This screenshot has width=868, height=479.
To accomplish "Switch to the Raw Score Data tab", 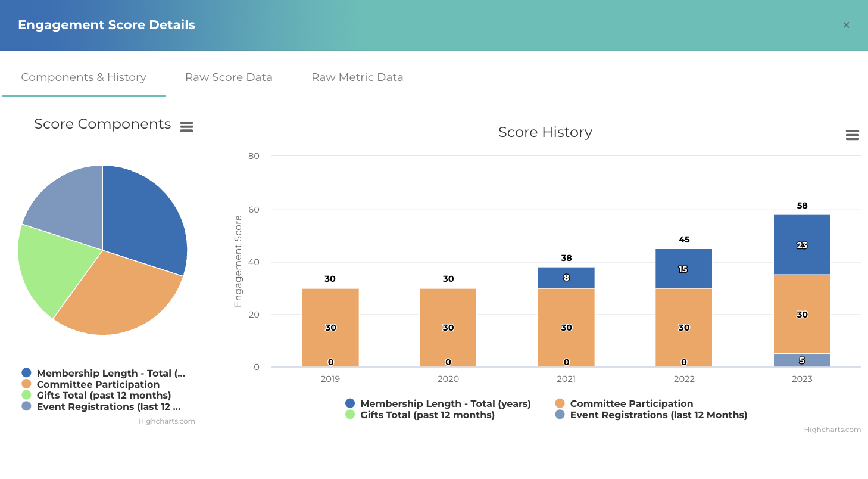I will (x=229, y=77).
